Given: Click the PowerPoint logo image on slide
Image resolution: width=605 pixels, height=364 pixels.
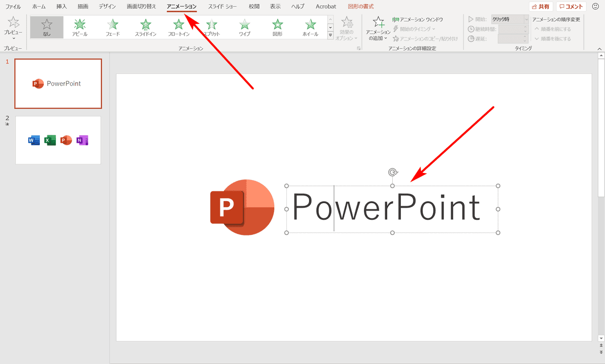Looking at the screenshot, I should 242,207.
